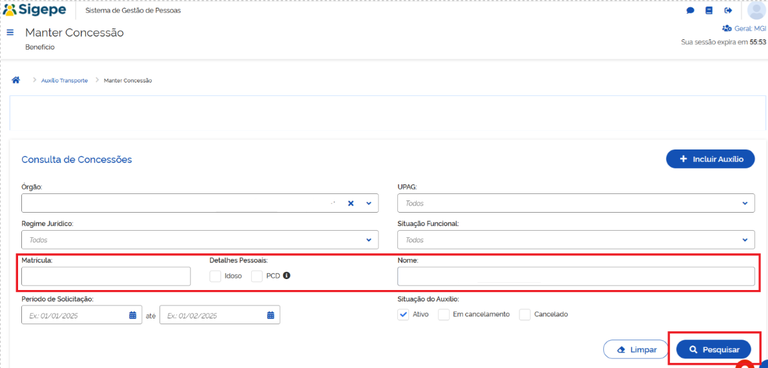The image size is (768, 368).
Task: Check the Idoso checkbox
Action: click(x=215, y=276)
